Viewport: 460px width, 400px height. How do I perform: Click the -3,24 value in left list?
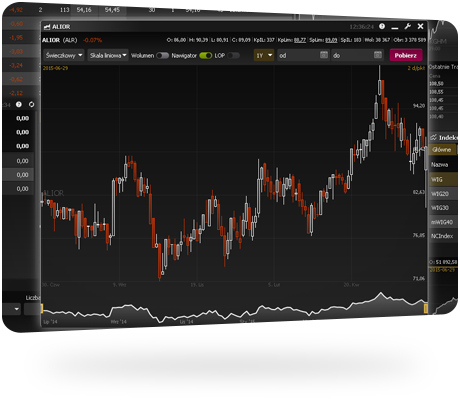(x=16, y=65)
